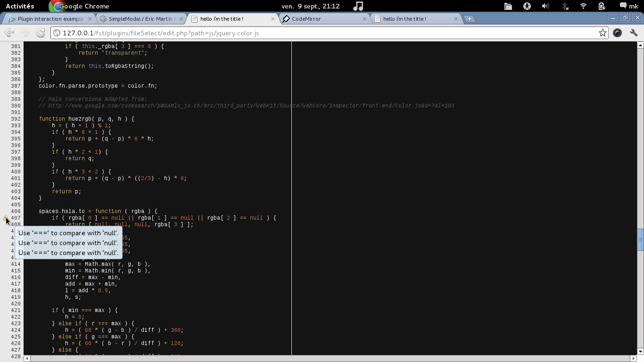Open the accessibility menu icon
Viewport: 644px width, 362px height.
pos(527,6)
